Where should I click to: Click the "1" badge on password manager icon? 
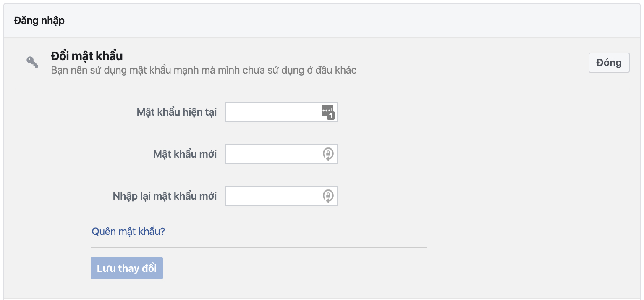pos(331,116)
